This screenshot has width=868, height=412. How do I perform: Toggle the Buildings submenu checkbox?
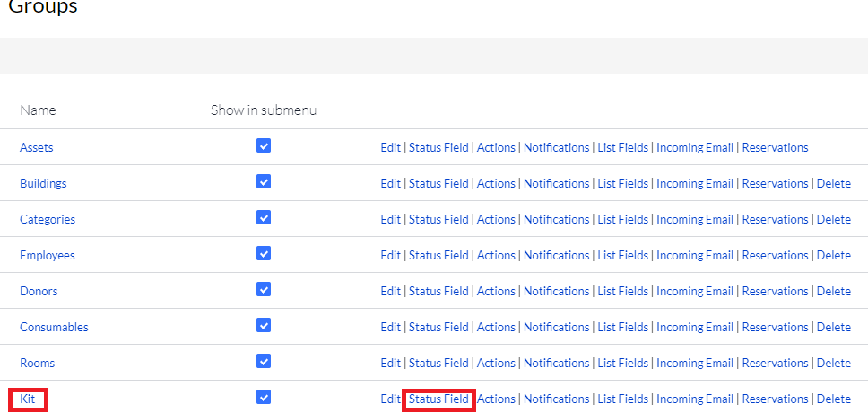(264, 182)
